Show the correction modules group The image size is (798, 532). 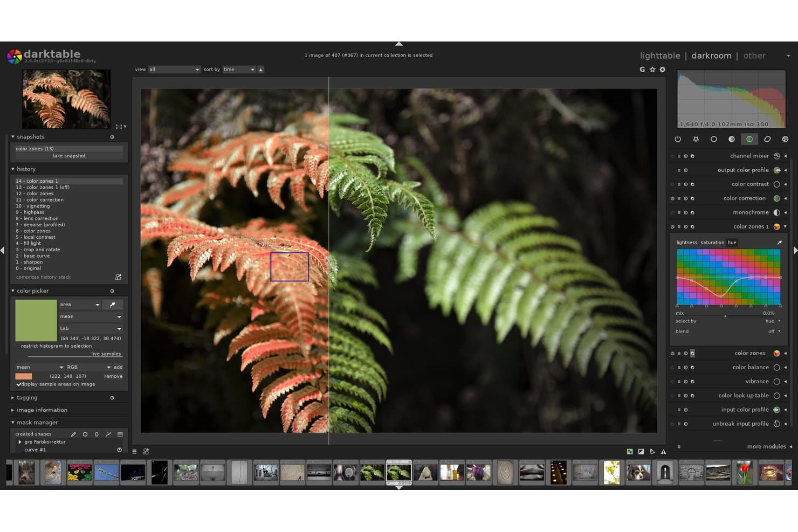[767, 139]
